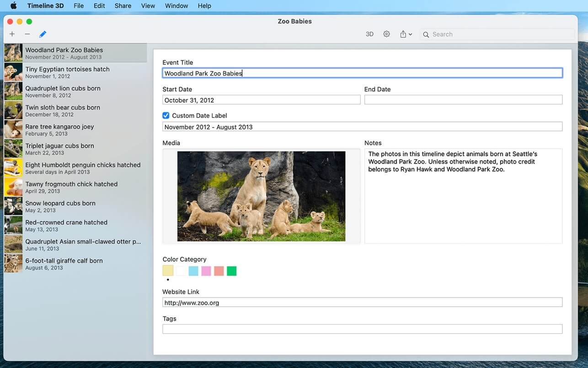The height and width of the screenshot is (368, 588).
Task: Select the green color category swatch
Action: [232, 271]
